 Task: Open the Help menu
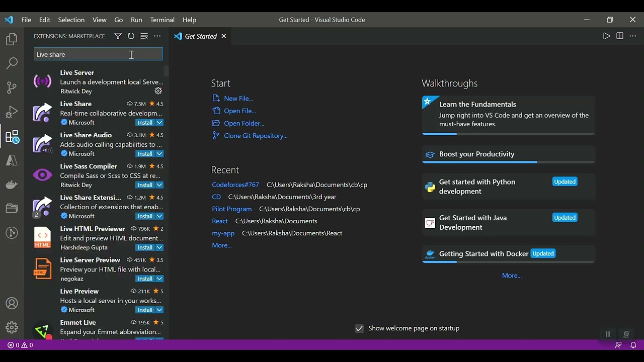click(189, 20)
